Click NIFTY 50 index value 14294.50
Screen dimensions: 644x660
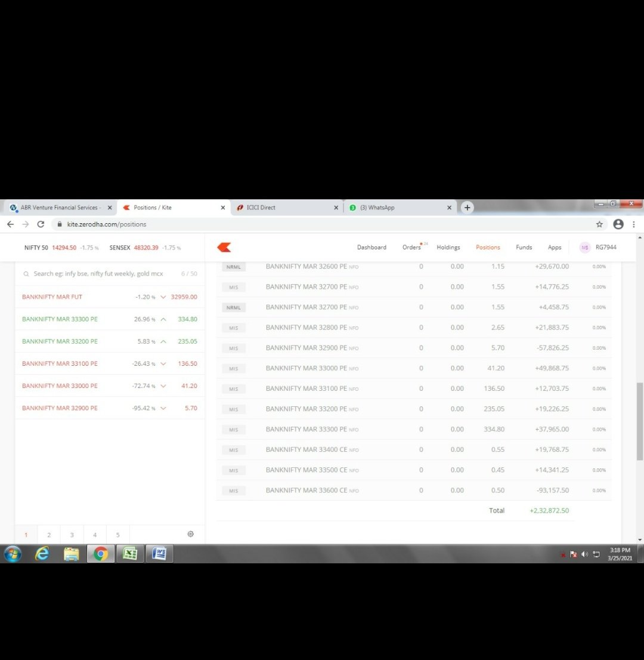point(64,248)
